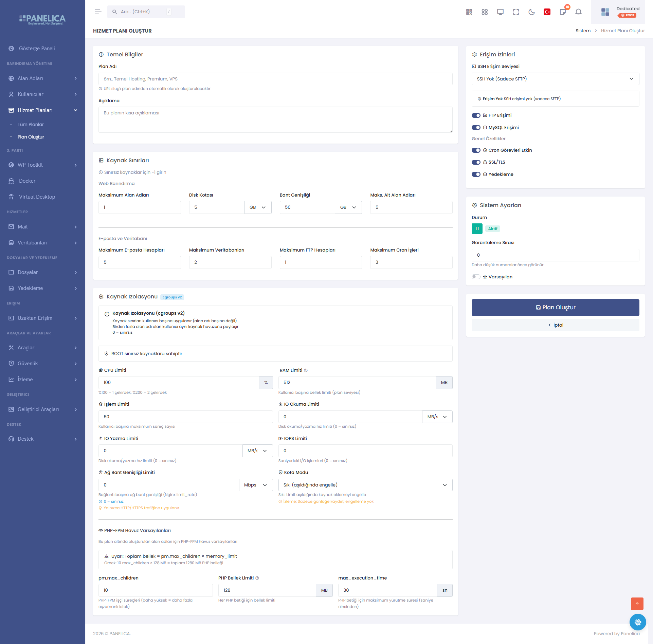Viewport: 653px width, 644px height.
Task: Enable the Varsayılan toggle
Action: [476, 277]
